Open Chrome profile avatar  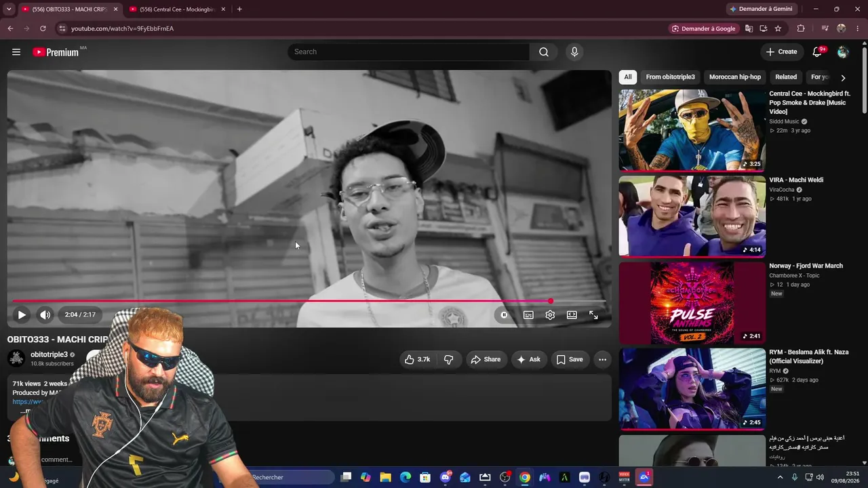point(842,28)
